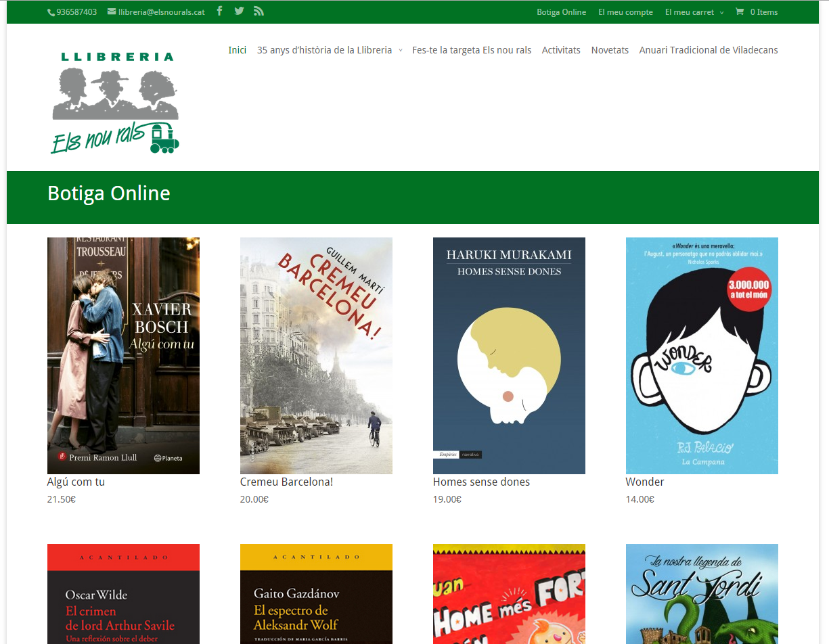
Task: Click the Botiga Online top link
Action: point(562,12)
